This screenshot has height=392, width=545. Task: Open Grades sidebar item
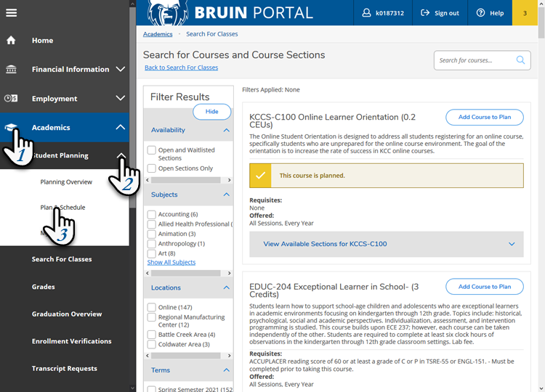click(43, 287)
